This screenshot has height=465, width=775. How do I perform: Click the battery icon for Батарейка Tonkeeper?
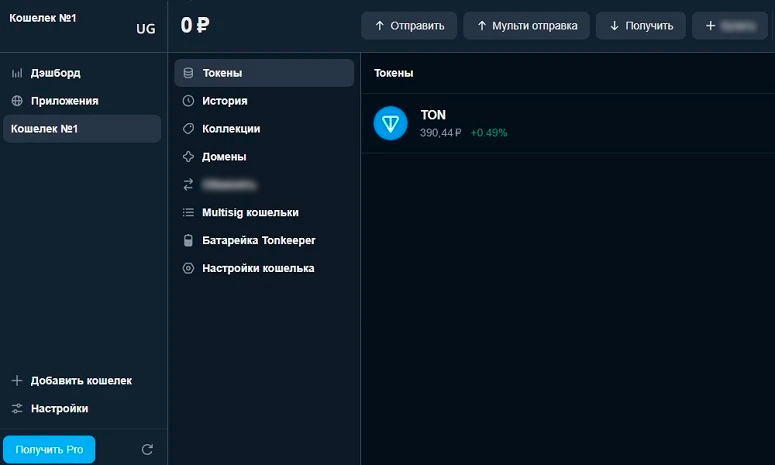tap(188, 241)
